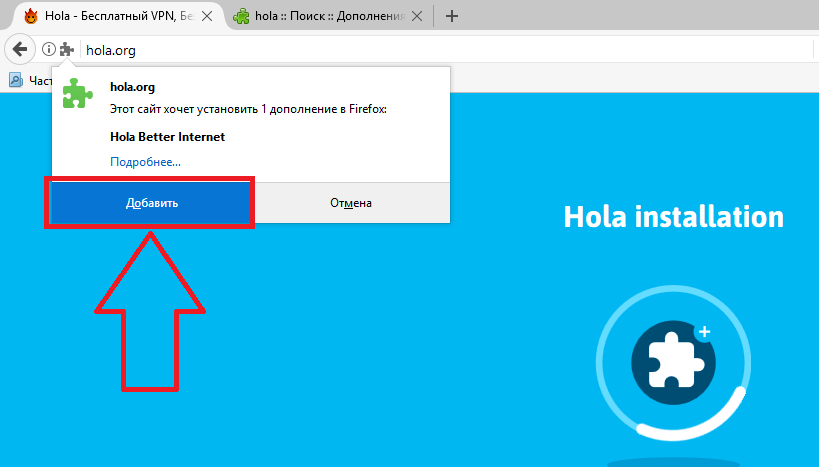Click the Hola installation heading

[673, 217]
